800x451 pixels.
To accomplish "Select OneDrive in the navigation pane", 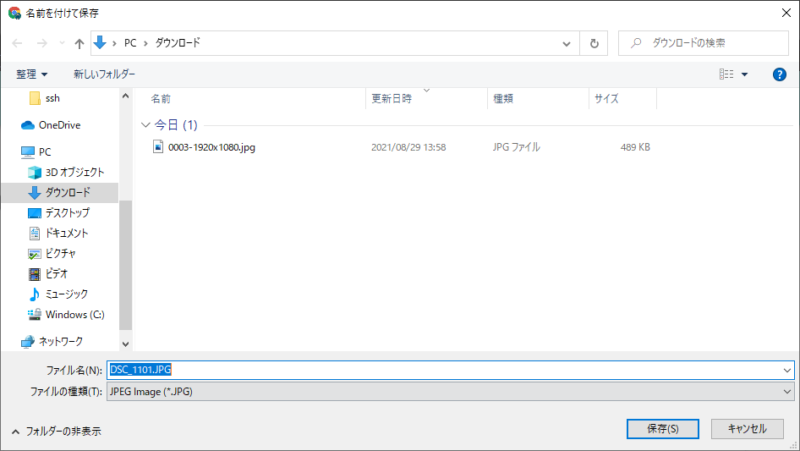I will tap(59, 125).
